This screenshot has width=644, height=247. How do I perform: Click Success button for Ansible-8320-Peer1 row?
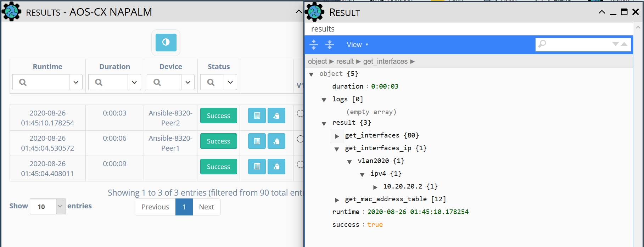click(x=218, y=141)
